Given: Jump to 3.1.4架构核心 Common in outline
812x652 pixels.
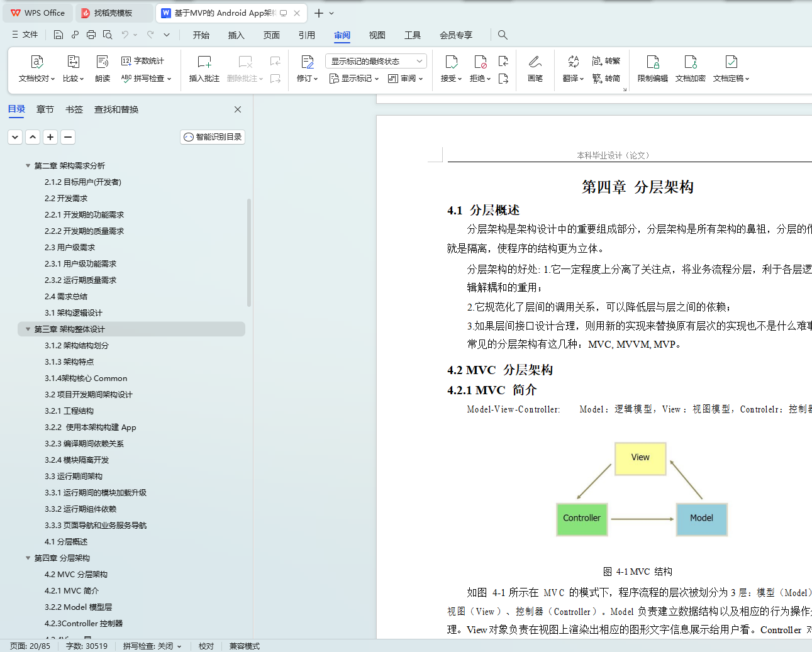Looking at the screenshot, I should pyautogui.click(x=86, y=378).
